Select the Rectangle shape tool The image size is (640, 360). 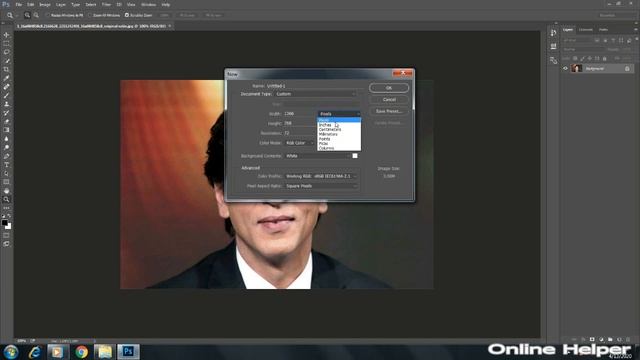coord(6,182)
